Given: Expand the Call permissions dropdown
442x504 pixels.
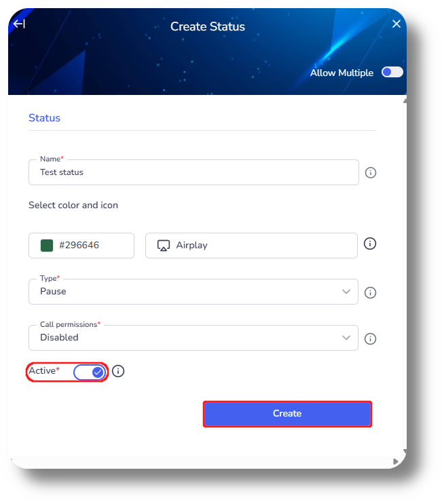Looking at the screenshot, I should click(194, 338).
